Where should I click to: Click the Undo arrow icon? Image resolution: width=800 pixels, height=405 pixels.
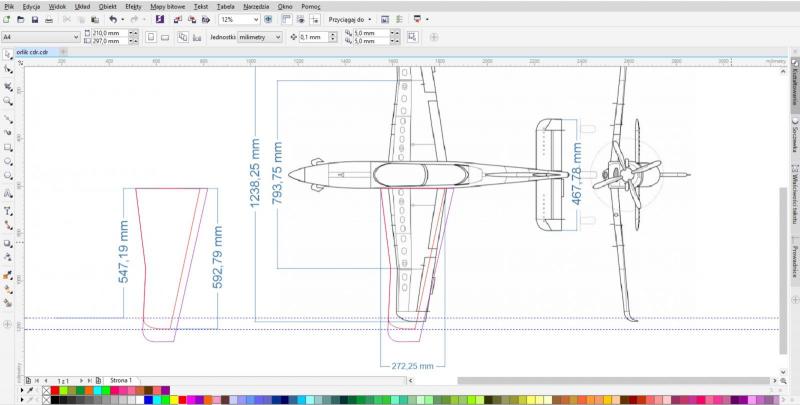pos(112,19)
